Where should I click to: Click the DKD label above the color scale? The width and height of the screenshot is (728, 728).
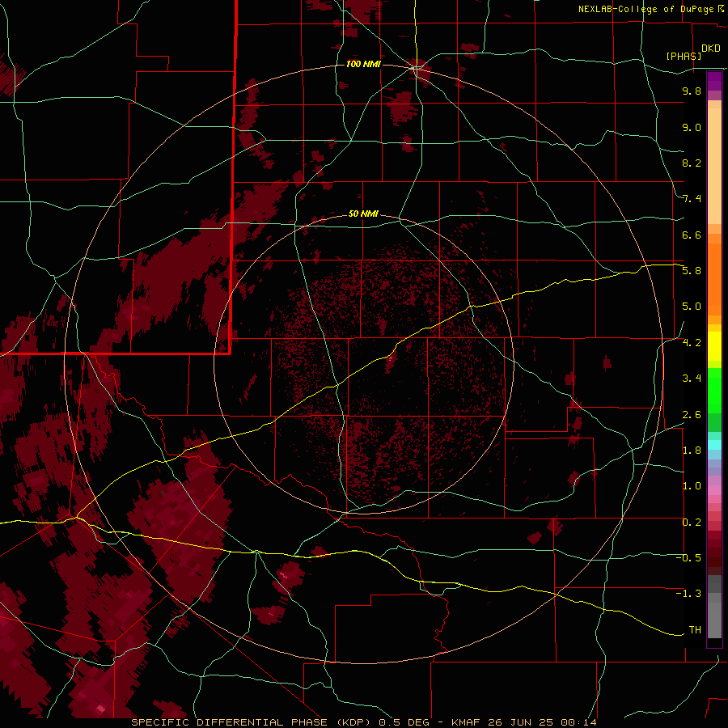[x=711, y=49]
